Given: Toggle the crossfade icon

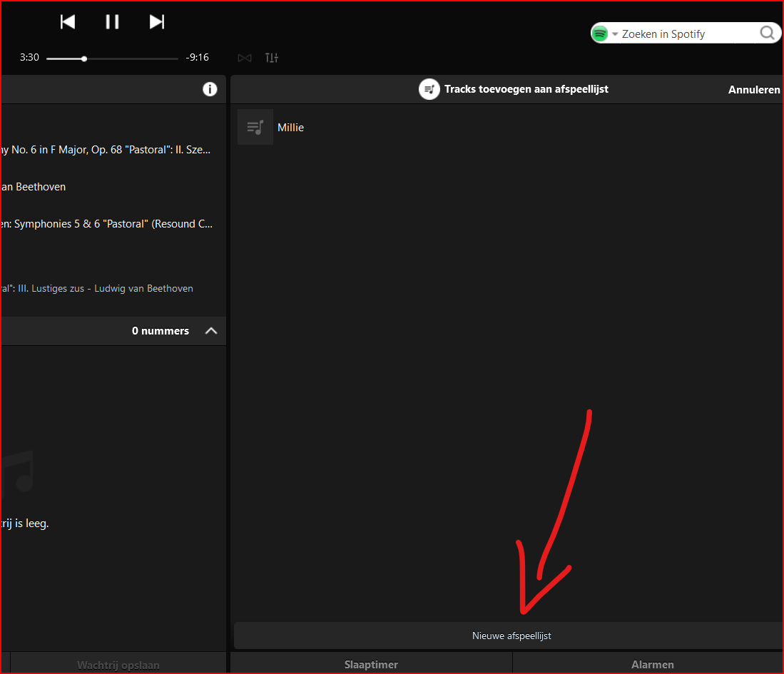Looking at the screenshot, I should click(245, 58).
